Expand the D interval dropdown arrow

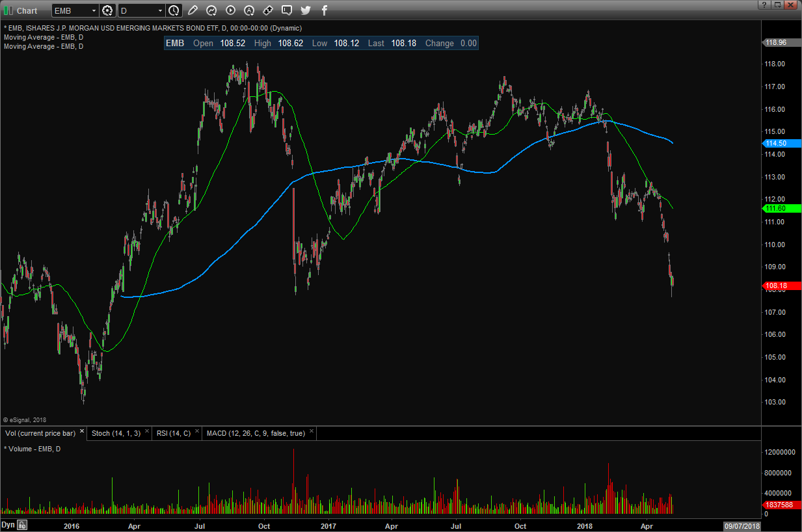(x=160, y=11)
